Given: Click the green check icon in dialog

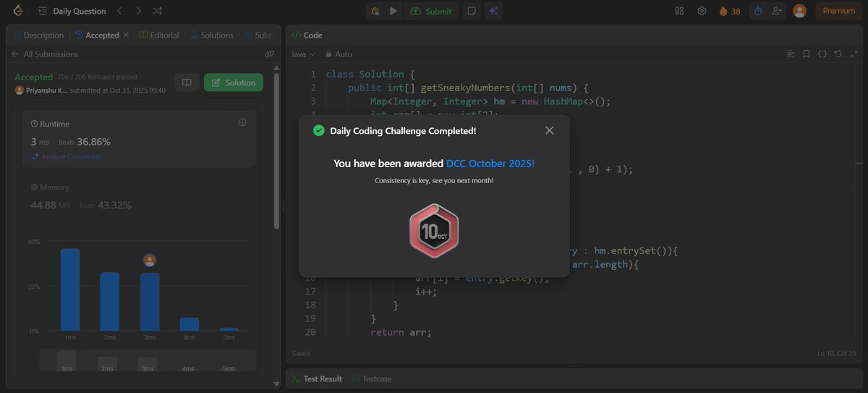Looking at the screenshot, I should (x=318, y=130).
